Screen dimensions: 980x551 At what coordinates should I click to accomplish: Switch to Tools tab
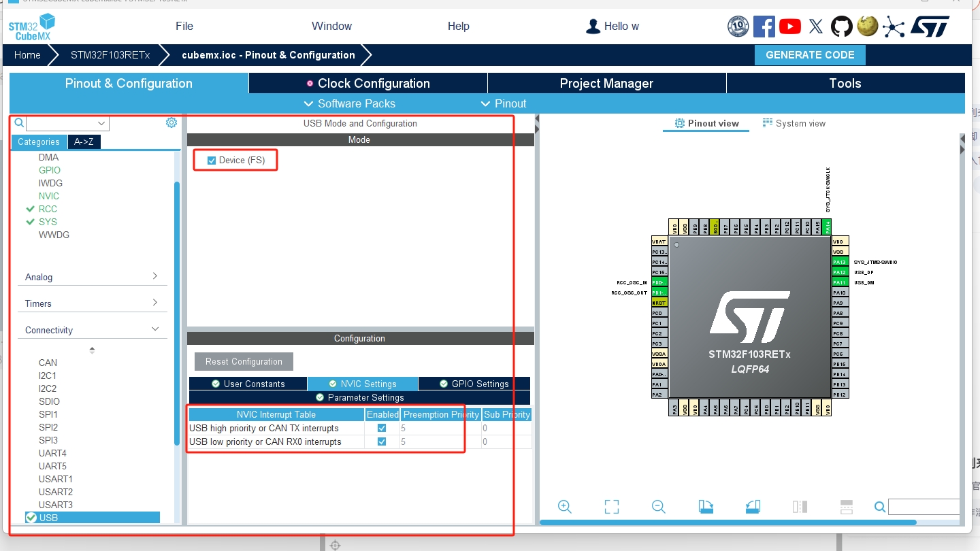845,83
